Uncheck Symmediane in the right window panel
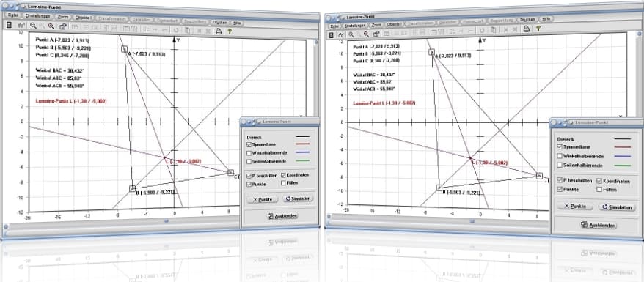 560,146
